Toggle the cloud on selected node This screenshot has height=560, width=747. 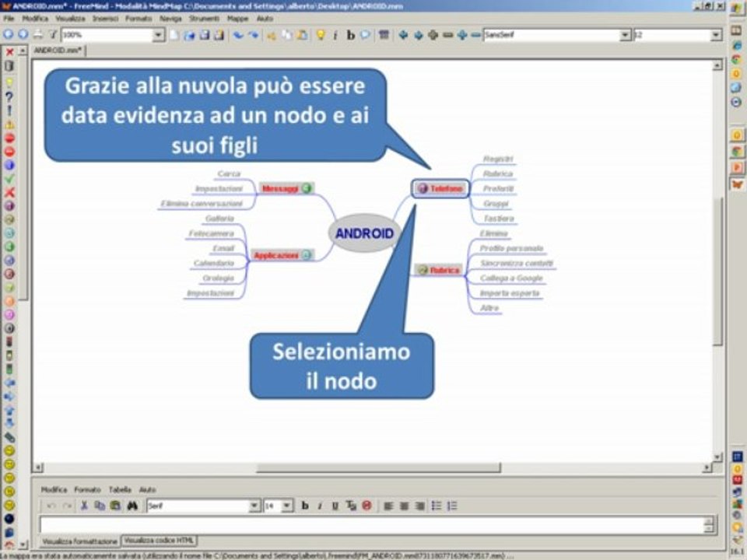(366, 35)
